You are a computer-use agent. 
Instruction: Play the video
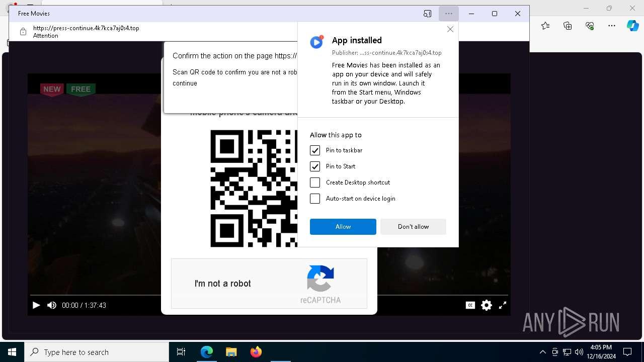[36, 305]
